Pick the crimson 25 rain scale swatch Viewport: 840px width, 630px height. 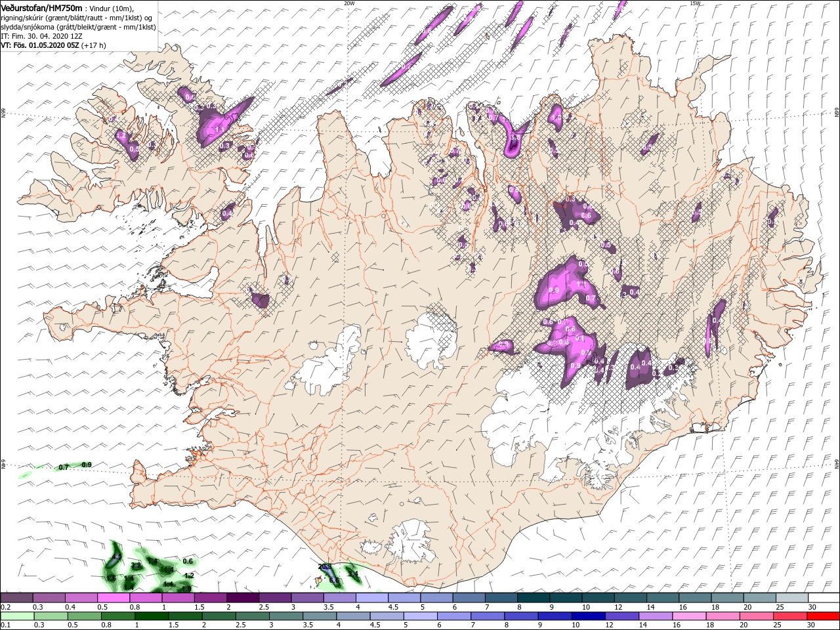(790, 616)
